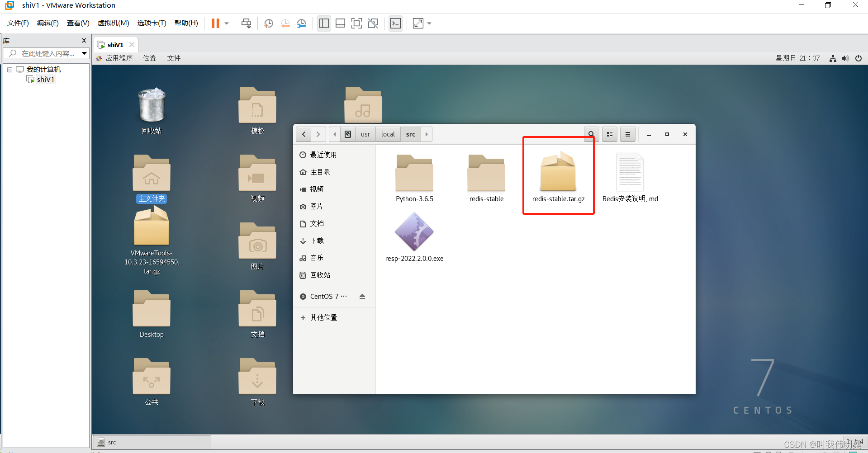Select the 公共 desktop folder
Screen dimensions: 868x453
pos(152,382)
